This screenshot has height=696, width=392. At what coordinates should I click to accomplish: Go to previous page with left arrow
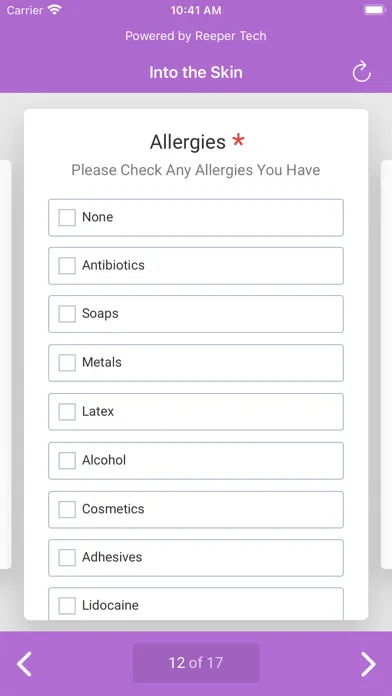[x=24, y=664]
